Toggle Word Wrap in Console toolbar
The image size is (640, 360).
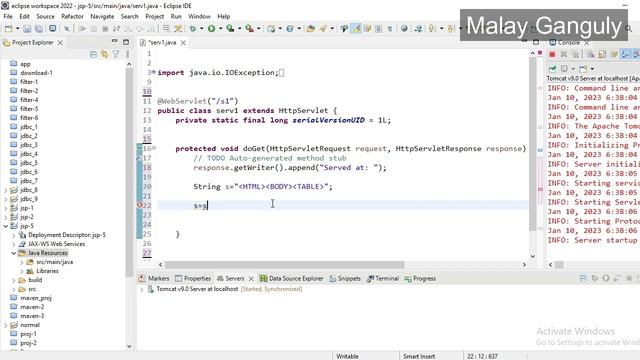613,54
